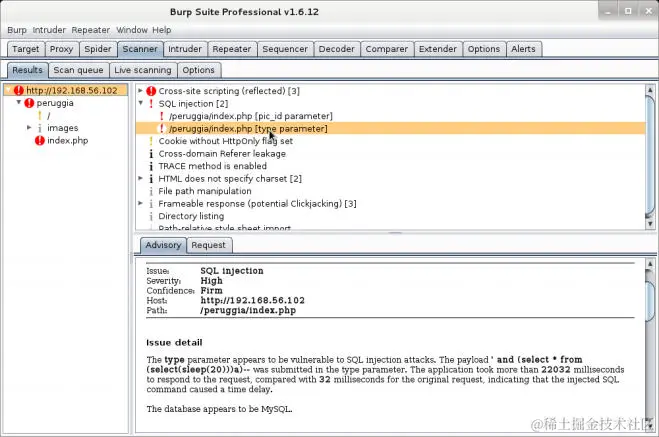Viewport: 659px width, 437px height.
Task: Switch to the Repeater tool tab
Action: pos(232,49)
